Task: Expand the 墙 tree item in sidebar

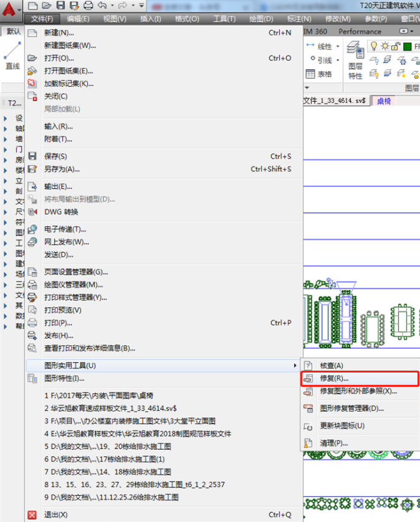Action: [x=6, y=139]
